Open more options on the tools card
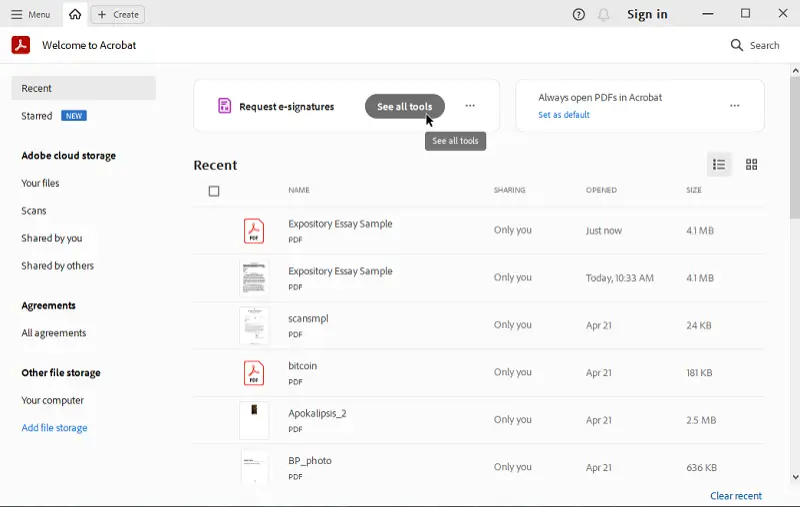This screenshot has width=800, height=507. [470, 106]
